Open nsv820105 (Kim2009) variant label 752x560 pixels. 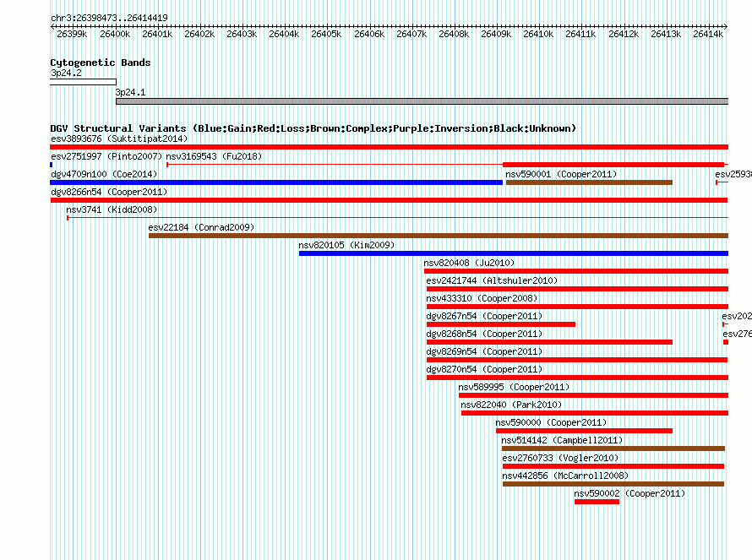point(346,245)
